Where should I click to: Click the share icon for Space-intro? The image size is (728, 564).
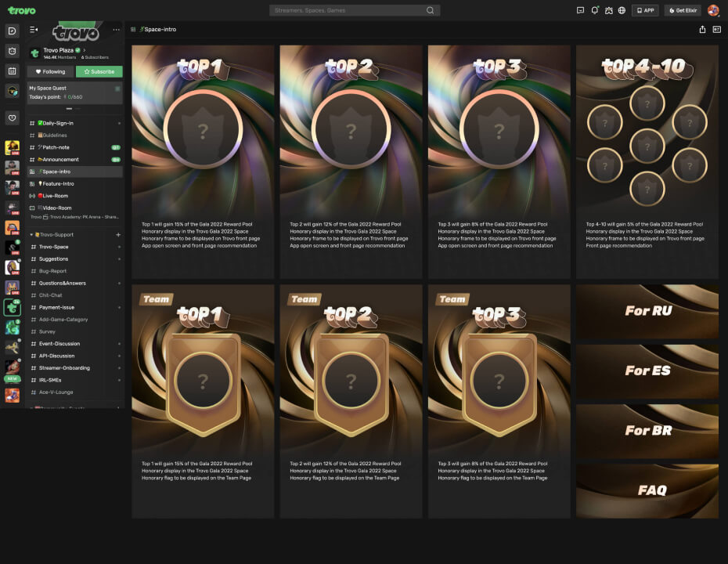pyautogui.click(x=702, y=29)
